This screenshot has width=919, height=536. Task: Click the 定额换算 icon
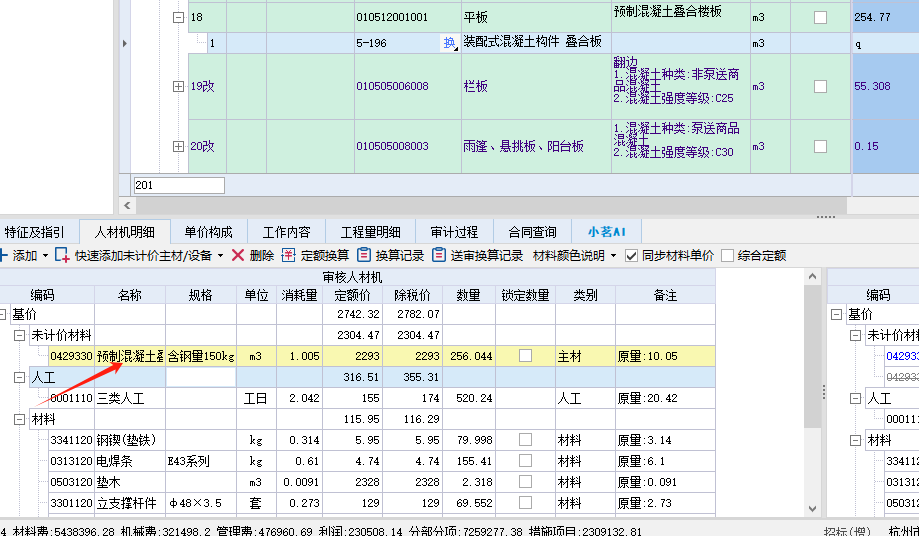[288, 255]
